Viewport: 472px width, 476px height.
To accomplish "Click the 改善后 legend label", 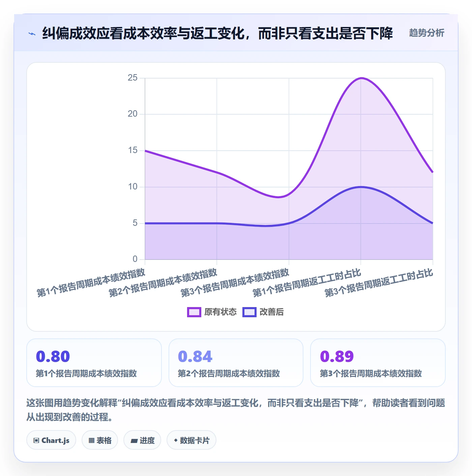I will tap(272, 312).
